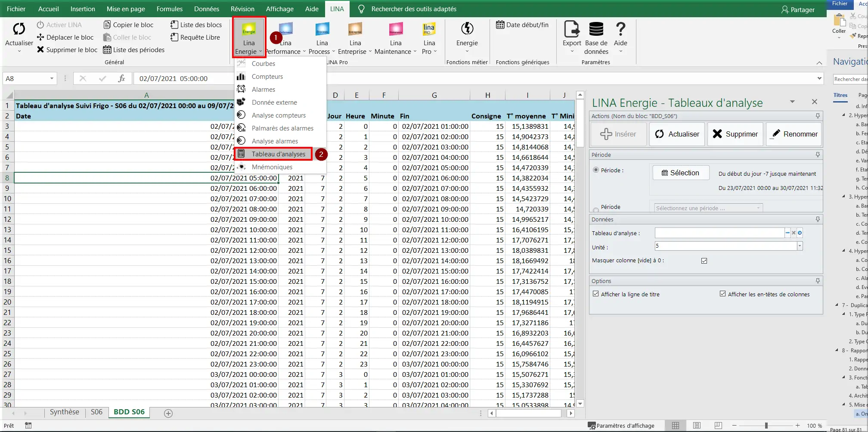Click the zoom slider handle
The width and height of the screenshot is (868, 432).
coord(766,426)
